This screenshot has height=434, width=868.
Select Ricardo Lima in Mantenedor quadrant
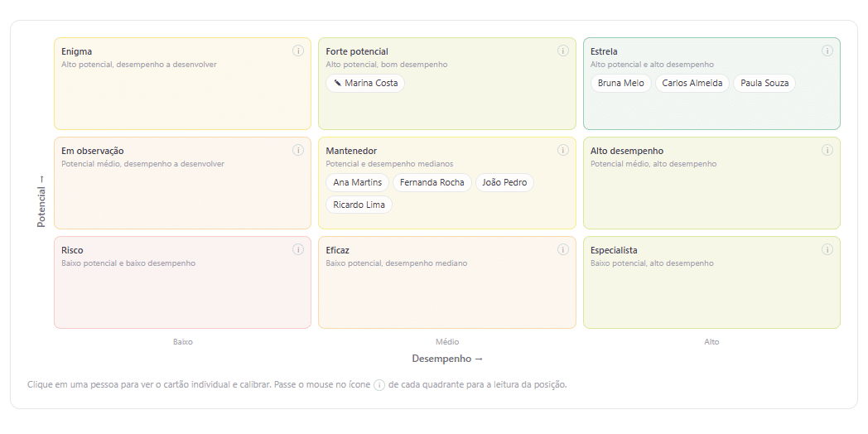tap(359, 205)
